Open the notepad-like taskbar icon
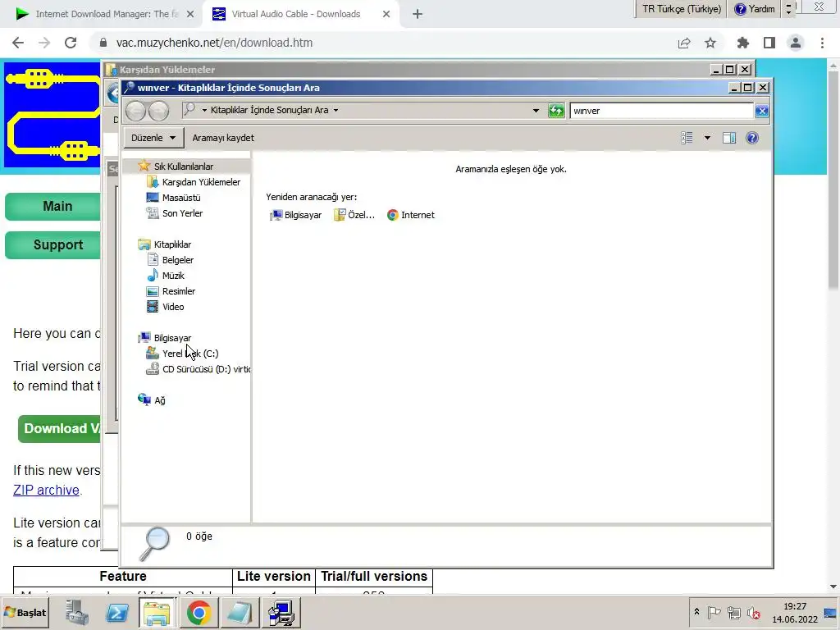Image resolution: width=840 pixels, height=630 pixels. 240,613
